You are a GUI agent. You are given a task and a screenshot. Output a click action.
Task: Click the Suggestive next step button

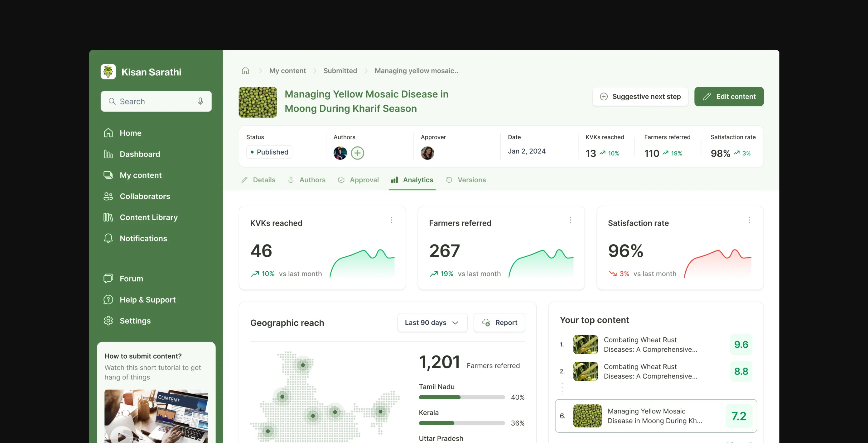point(640,97)
